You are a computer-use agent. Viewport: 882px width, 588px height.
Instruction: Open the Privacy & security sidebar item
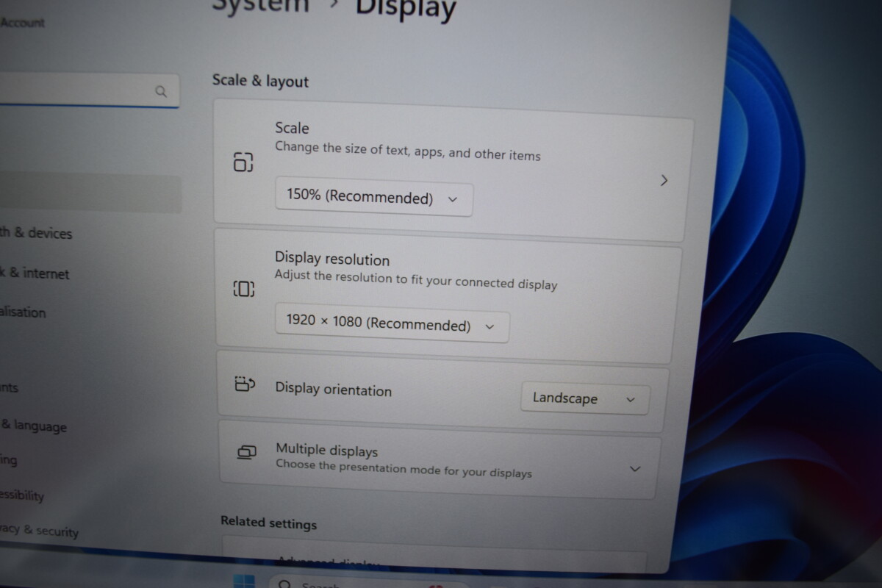coord(39,530)
